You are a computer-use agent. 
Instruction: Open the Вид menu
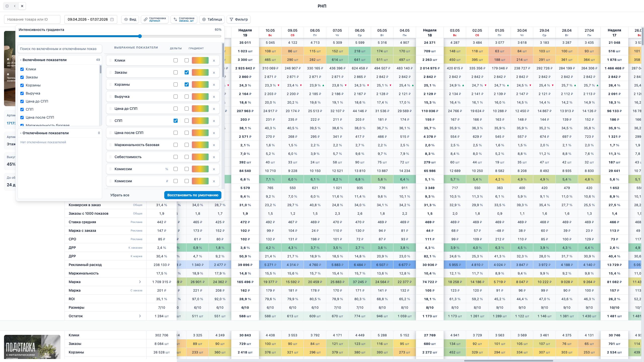(x=130, y=19)
